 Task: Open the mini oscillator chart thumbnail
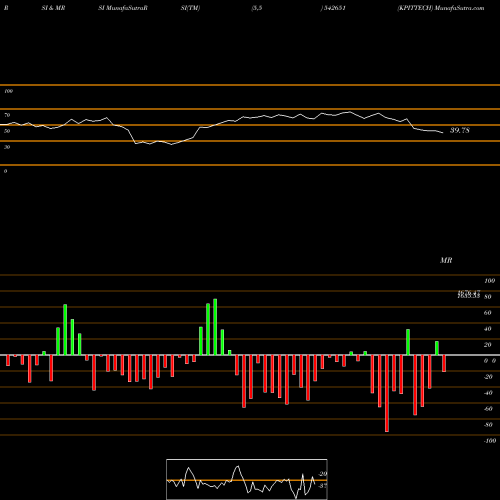pyautogui.click(x=247, y=479)
